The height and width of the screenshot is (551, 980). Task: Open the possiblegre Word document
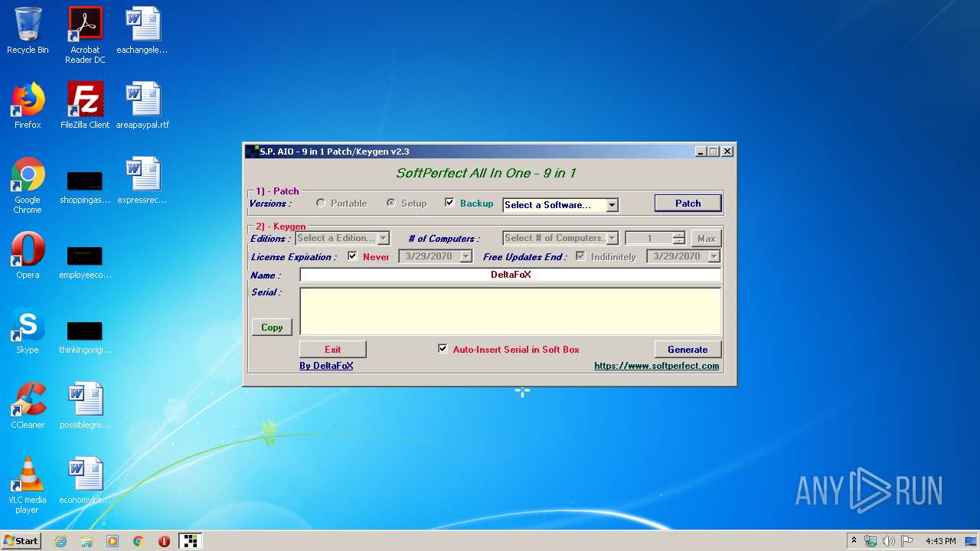coord(85,406)
